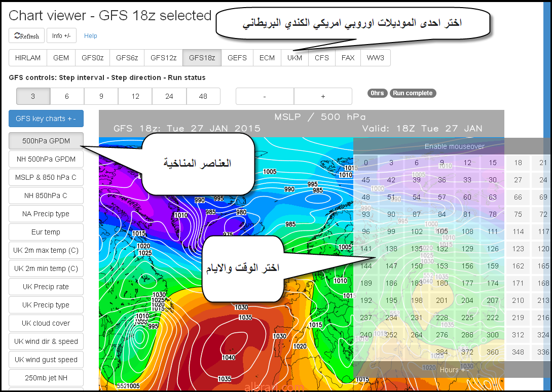Show the UK cloud cover chart
The image size is (552, 392).
pyautogui.click(x=46, y=323)
